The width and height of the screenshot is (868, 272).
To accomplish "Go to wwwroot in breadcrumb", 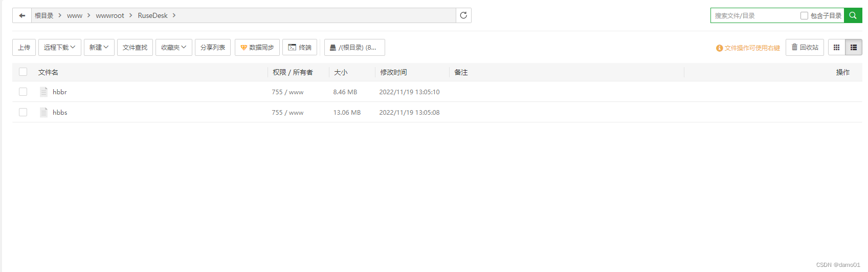I will coord(110,16).
